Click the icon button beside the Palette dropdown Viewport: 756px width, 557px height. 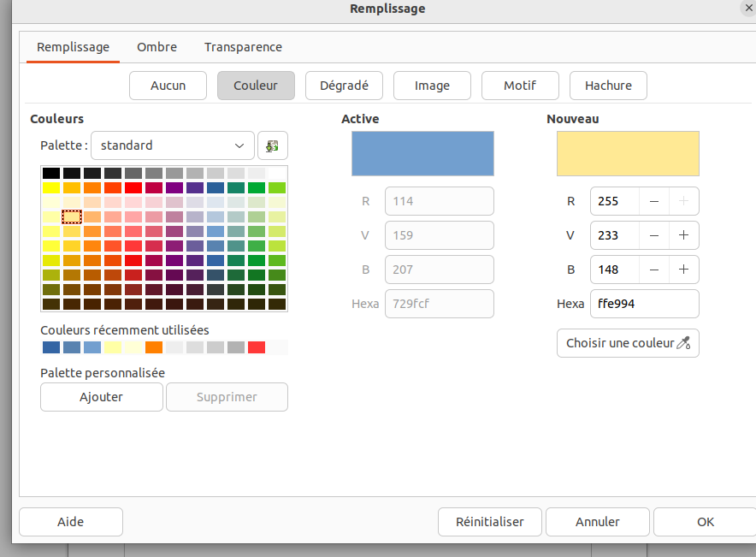[273, 145]
